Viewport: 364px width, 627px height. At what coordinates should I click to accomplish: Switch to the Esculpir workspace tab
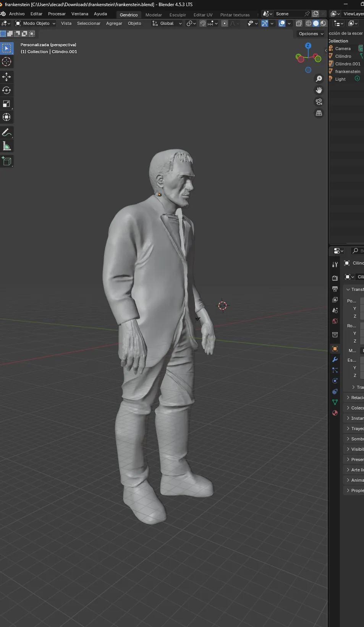point(178,15)
